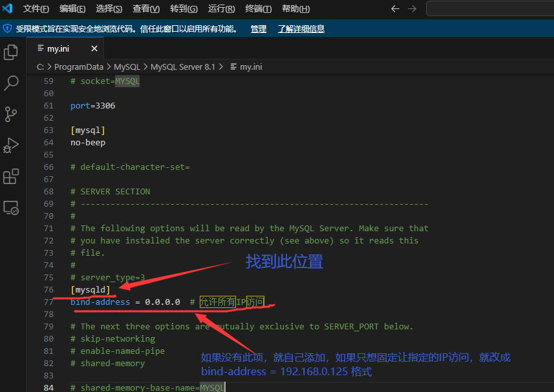The height and width of the screenshot is (392, 554).
Task: Click the 管理 link in banner
Action: click(x=259, y=29)
